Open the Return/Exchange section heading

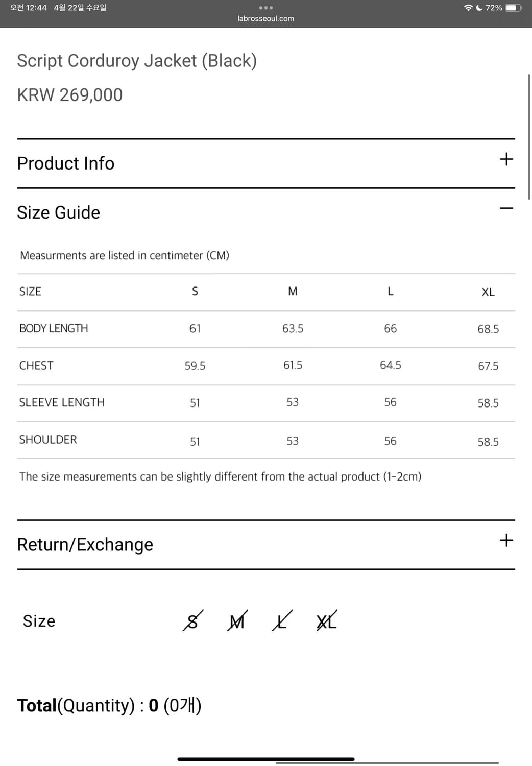85,544
